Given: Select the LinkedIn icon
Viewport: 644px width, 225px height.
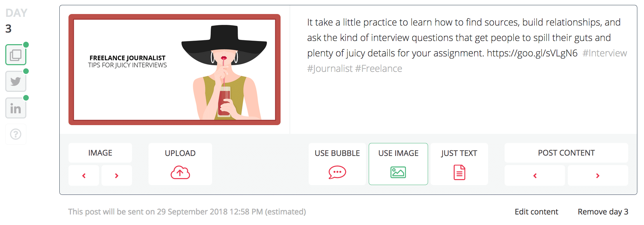Looking at the screenshot, I should pos(16,108).
